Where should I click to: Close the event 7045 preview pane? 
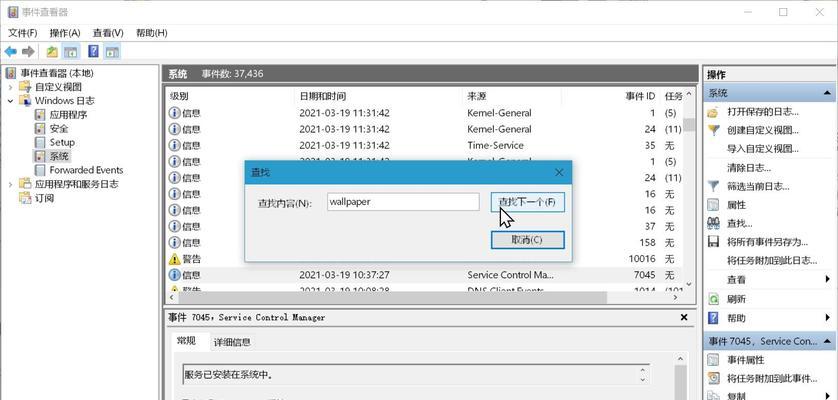pos(684,318)
